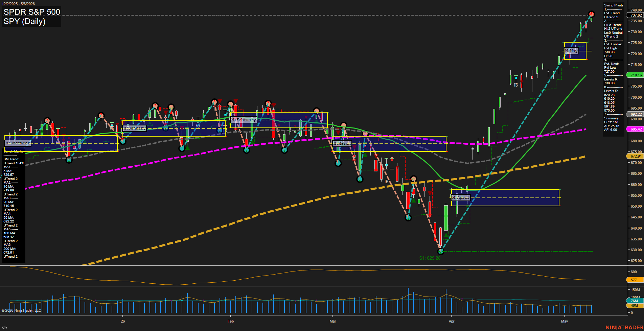Click the orange 48M volume tag
644x331 pixels.
point(635,305)
